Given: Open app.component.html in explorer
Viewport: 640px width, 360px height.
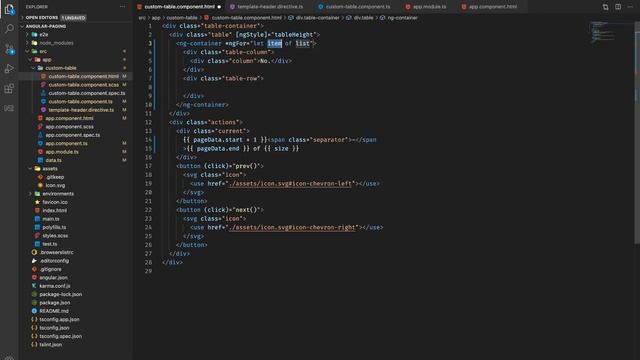Looking at the screenshot, I should click(69, 118).
